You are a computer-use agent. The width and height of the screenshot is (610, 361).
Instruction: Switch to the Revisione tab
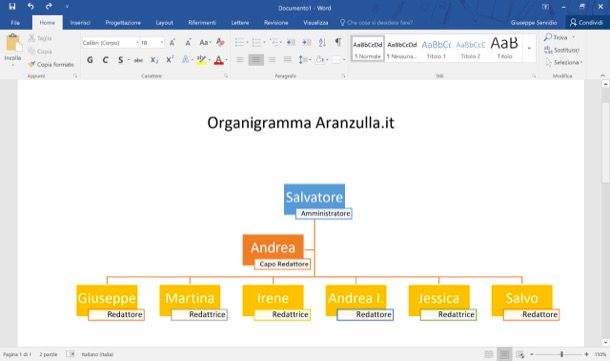click(x=276, y=23)
